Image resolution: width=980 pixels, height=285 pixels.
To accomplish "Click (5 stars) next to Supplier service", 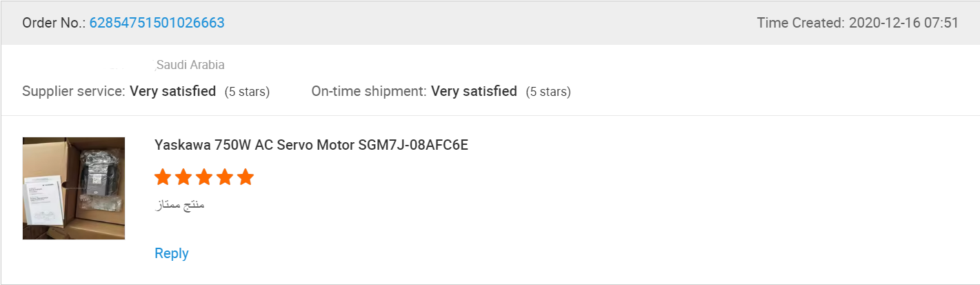I will (247, 92).
